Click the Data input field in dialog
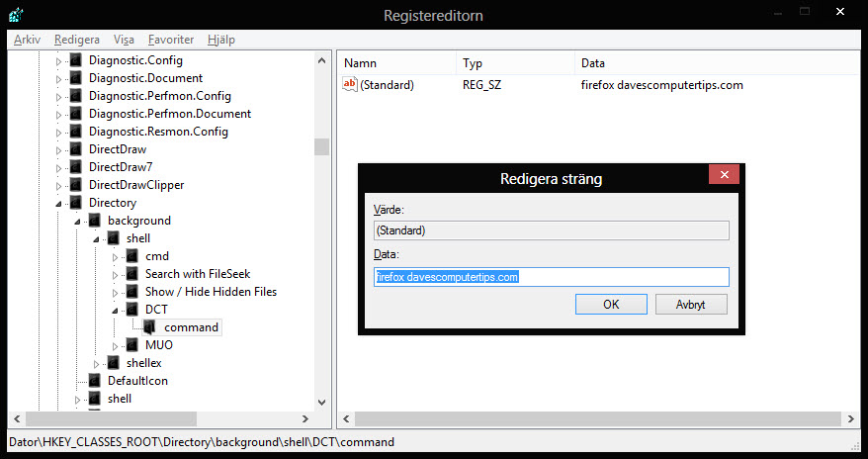This screenshot has width=868, height=459. point(552,277)
